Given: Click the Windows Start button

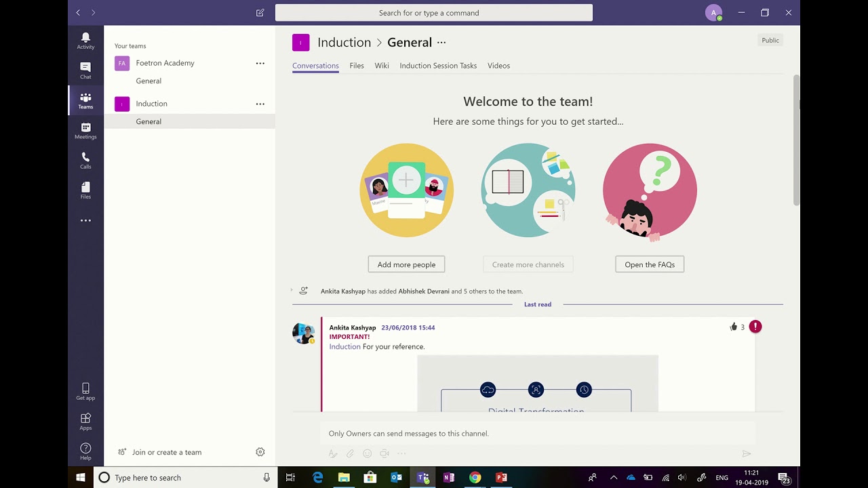Looking at the screenshot, I should (80, 477).
